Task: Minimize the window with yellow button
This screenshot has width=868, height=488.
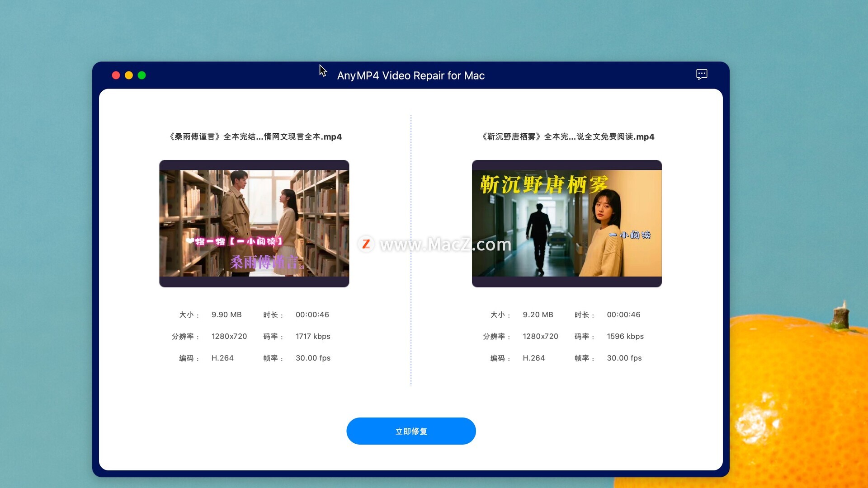Action: [129, 75]
